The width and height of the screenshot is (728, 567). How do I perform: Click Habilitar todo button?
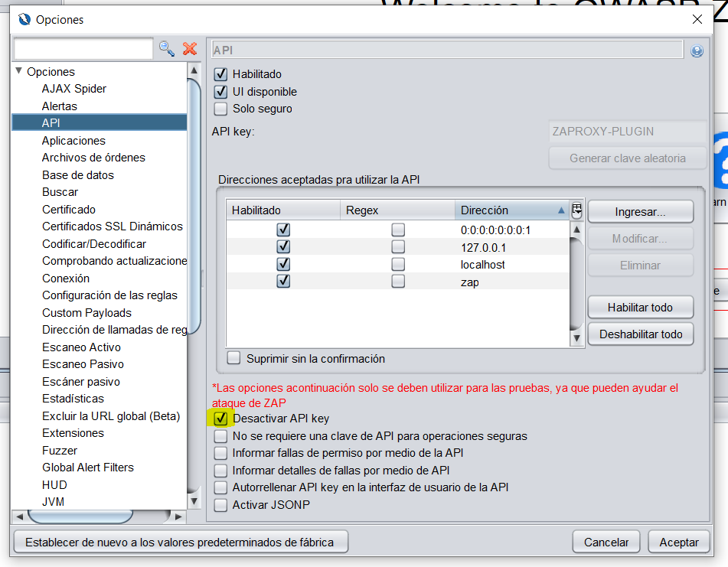640,308
